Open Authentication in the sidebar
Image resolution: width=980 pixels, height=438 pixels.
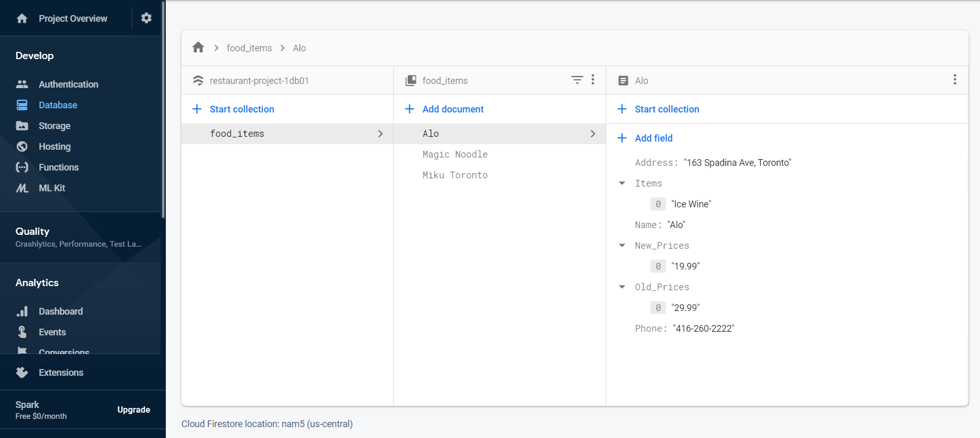pyautogui.click(x=68, y=84)
